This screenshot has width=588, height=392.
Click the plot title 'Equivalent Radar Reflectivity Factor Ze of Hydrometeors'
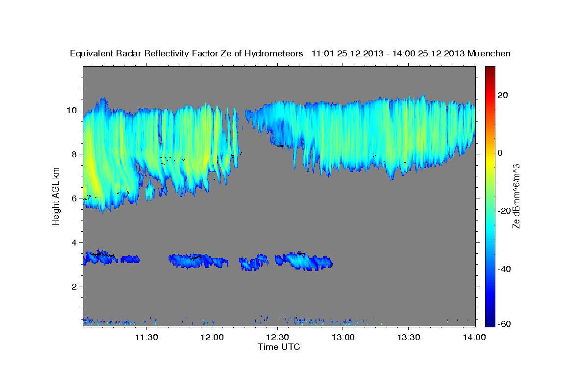point(187,53)
